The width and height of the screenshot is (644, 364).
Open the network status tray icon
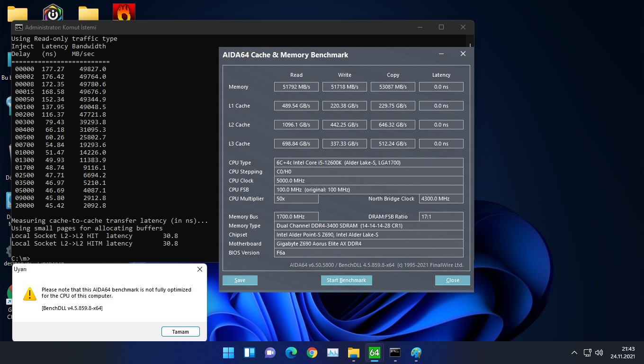click(x=587, y=353)
